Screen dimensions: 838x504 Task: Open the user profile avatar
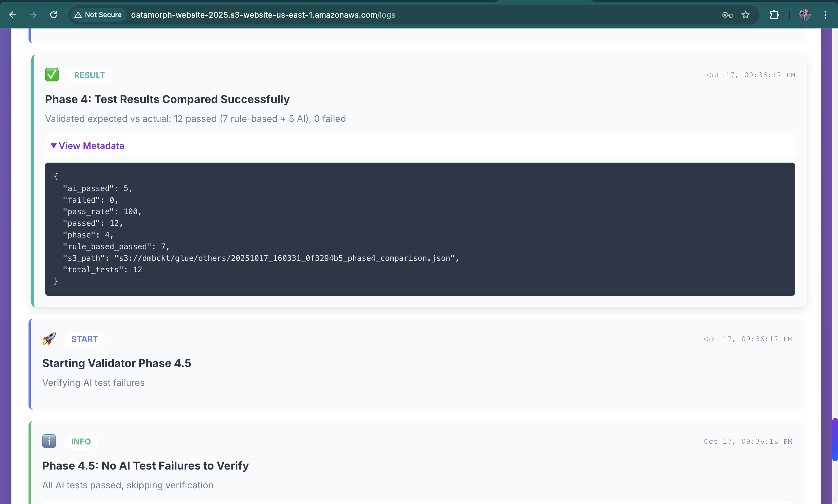[x=805, y=15]
